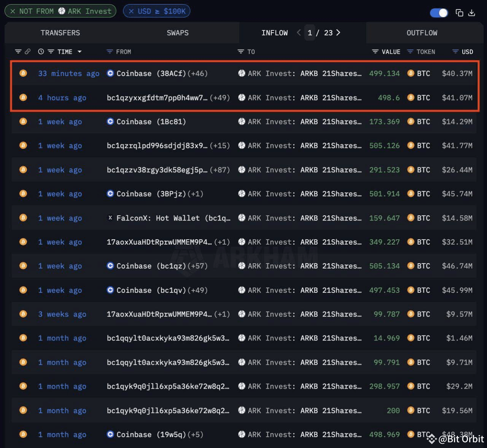Expand the +5 sender addresses badge
The height and width of the screenshot is (448, 487).
pyautogui.click(x=195, y=434)
